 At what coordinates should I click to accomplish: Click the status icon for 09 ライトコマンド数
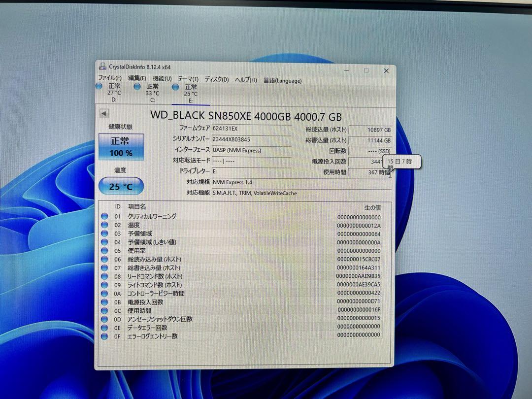[104, 285]
